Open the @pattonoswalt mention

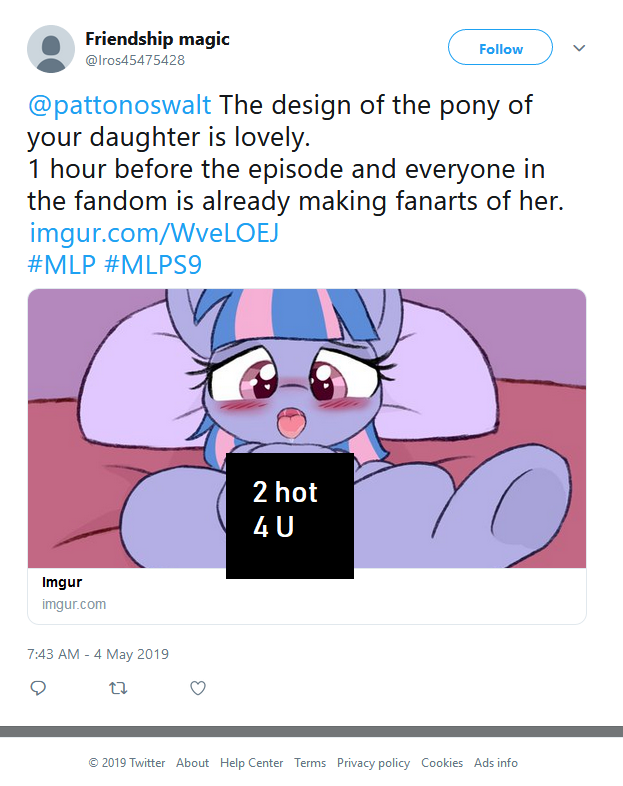tap(119, 105)
